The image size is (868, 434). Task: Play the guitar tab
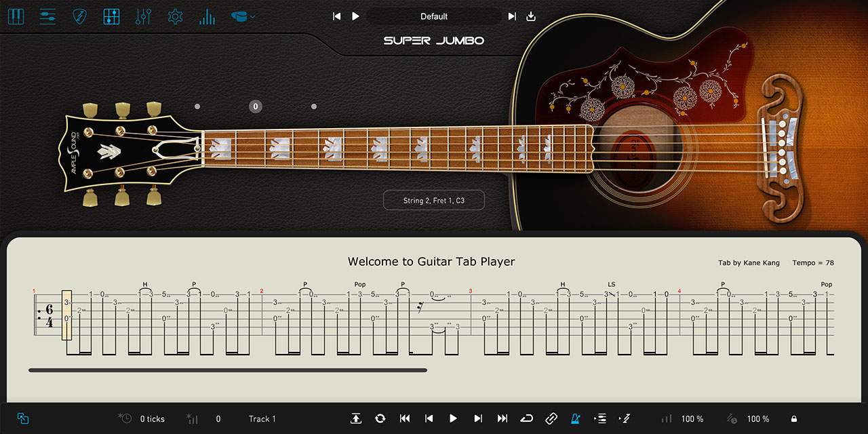[453, 419]
